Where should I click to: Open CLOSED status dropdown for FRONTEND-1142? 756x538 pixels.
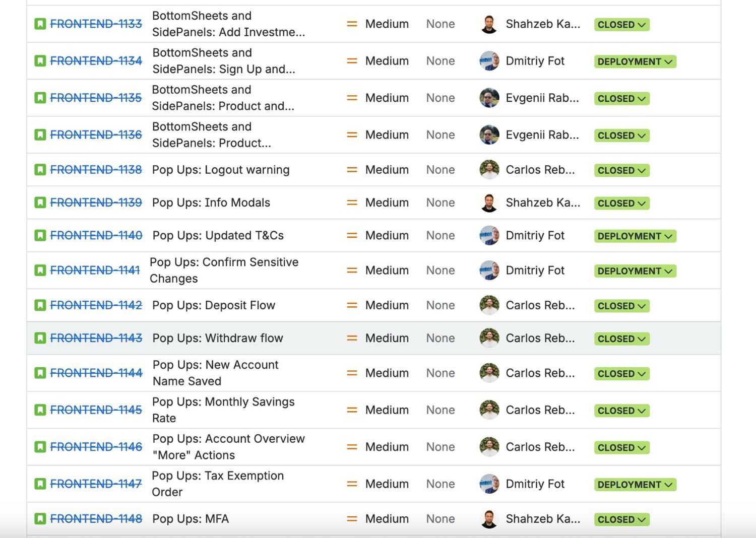tap(621, 306)
